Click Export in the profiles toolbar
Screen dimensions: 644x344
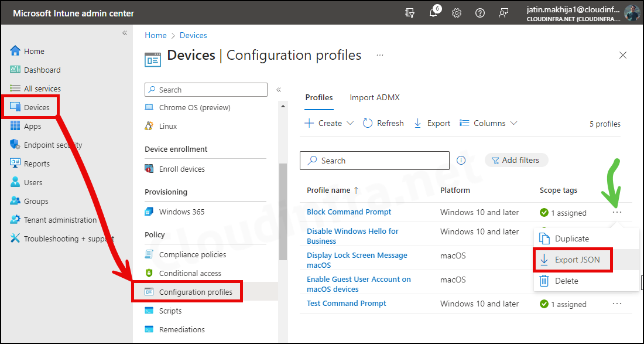tap(432, 123)
